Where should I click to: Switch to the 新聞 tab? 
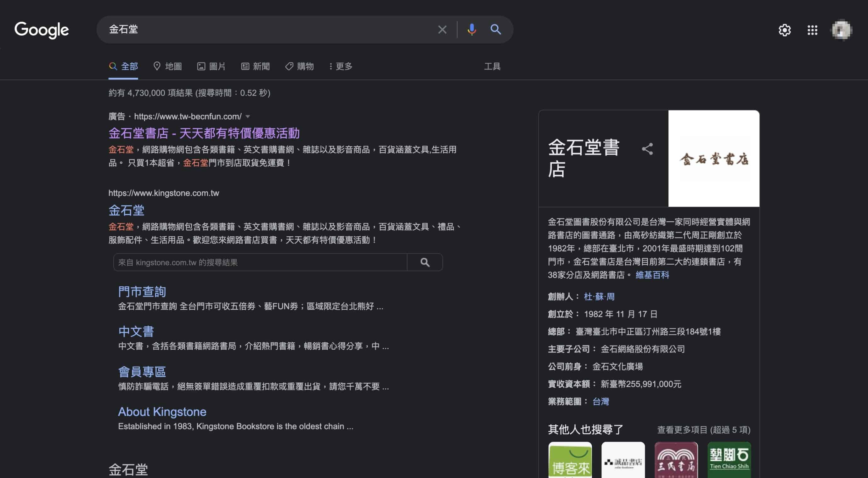(x=256, y=66)
